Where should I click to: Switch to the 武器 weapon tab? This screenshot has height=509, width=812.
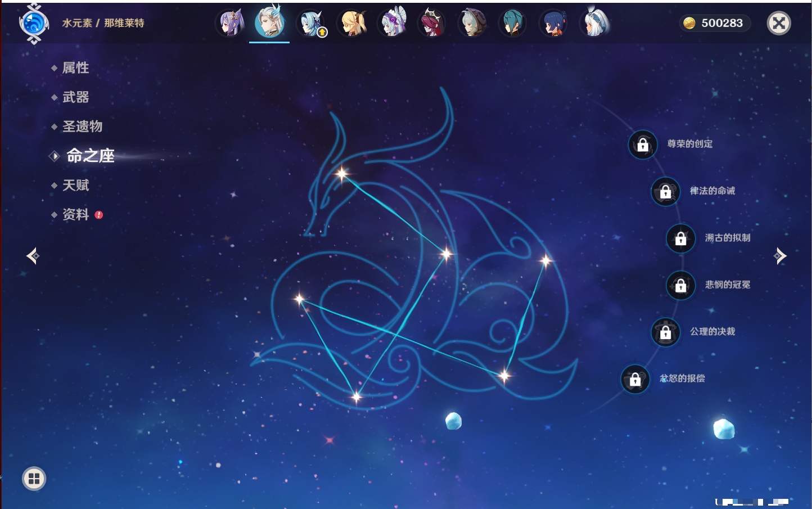coord(75,97)
